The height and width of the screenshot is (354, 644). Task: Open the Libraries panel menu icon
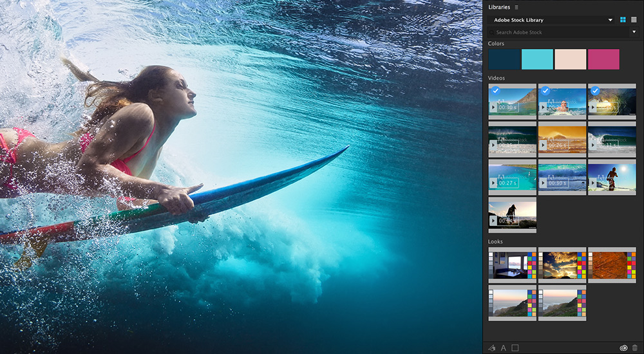pos(516,7)
